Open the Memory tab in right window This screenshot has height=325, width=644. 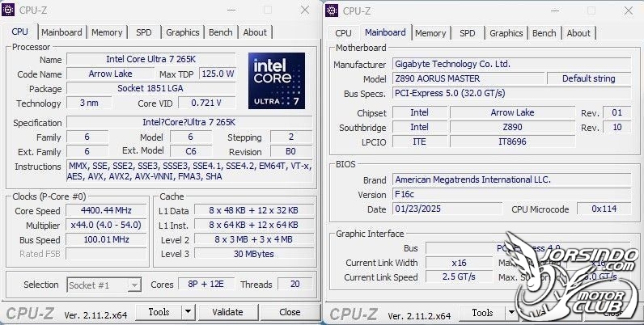click(430, 33)
